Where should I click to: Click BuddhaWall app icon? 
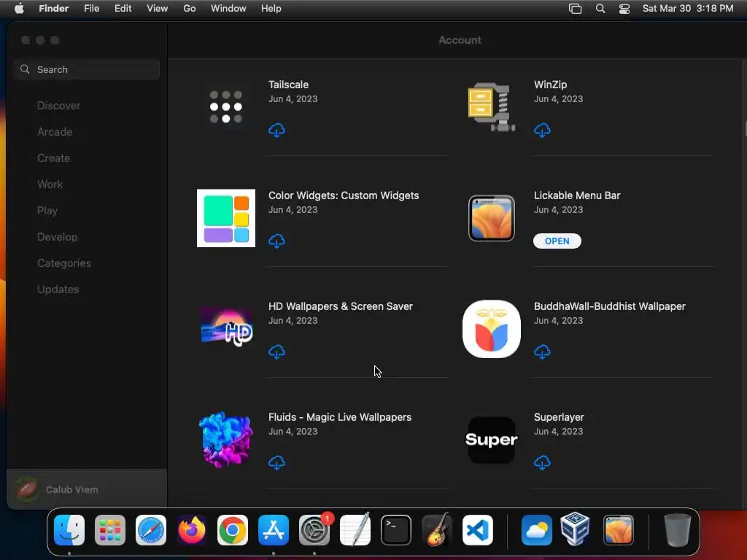tap(491, 329)
